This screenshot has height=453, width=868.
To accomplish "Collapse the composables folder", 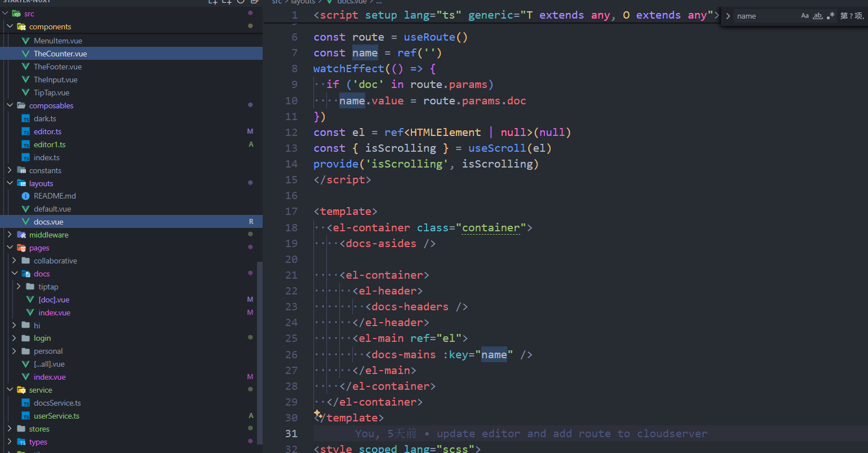I will 10,105.
